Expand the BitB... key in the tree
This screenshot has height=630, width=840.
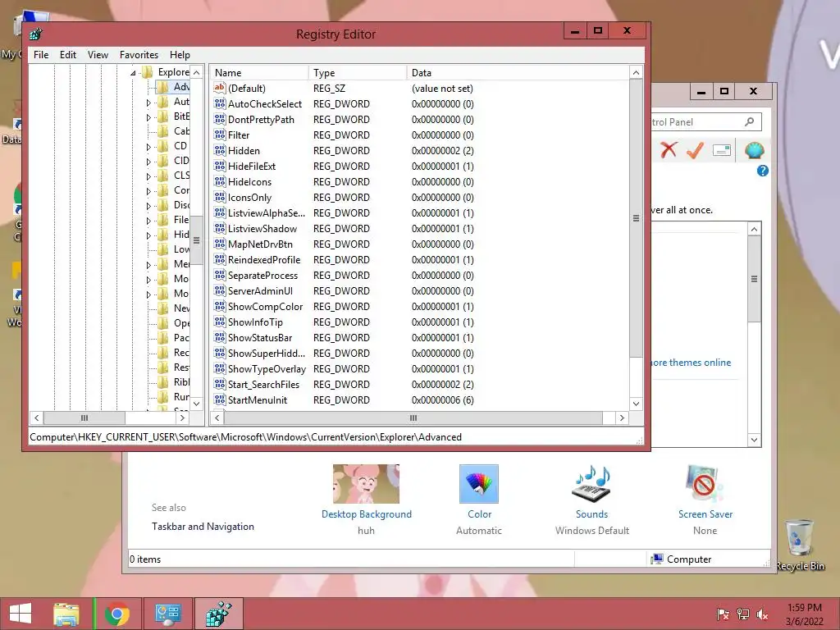[x=148, y=116]
